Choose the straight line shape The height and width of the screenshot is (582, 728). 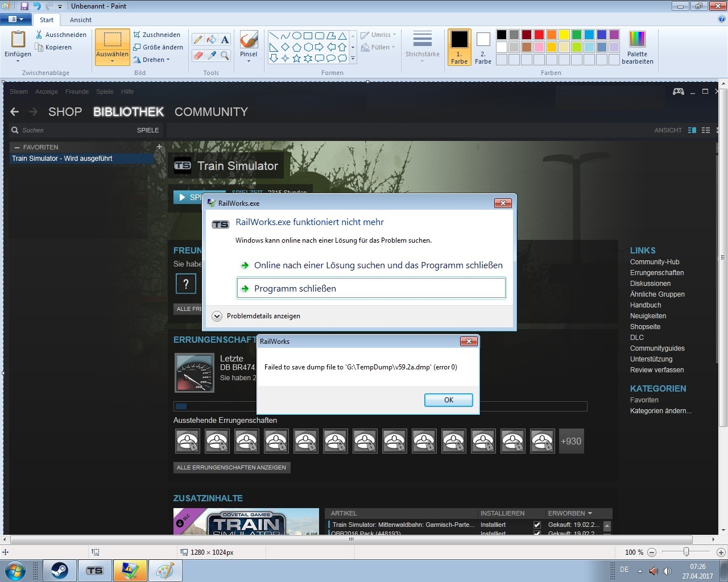coord(274,35)
